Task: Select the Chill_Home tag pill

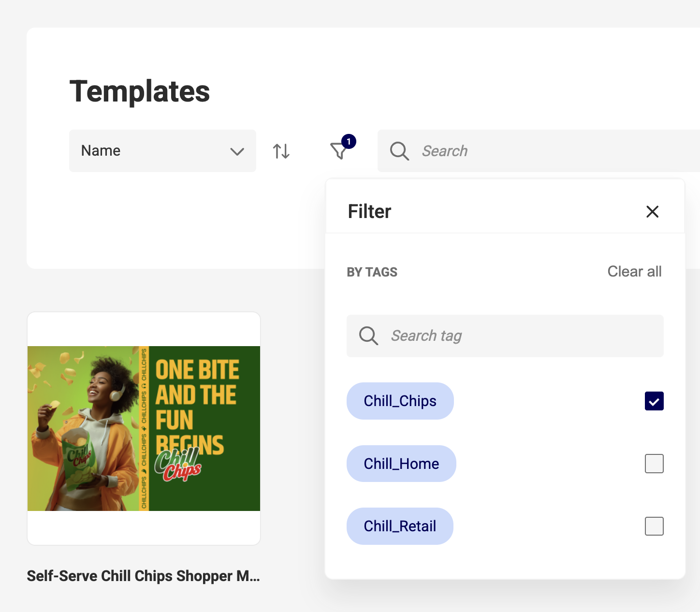Action: (401, 464)
